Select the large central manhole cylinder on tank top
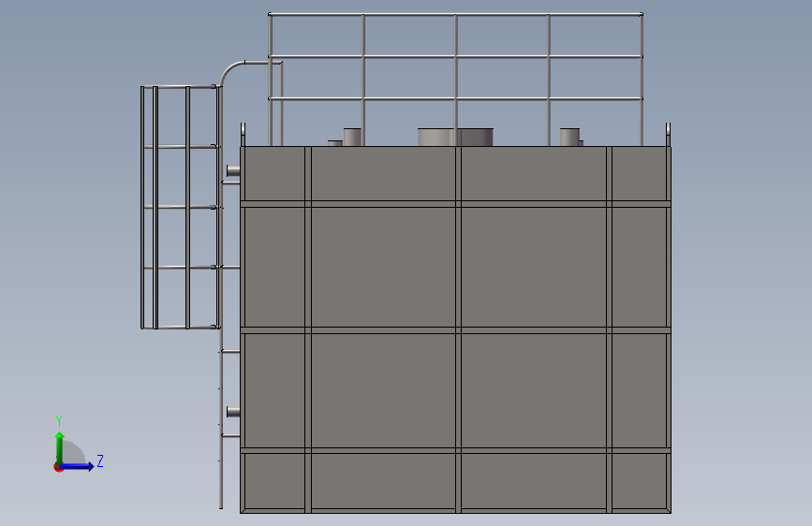 point(455,138)
